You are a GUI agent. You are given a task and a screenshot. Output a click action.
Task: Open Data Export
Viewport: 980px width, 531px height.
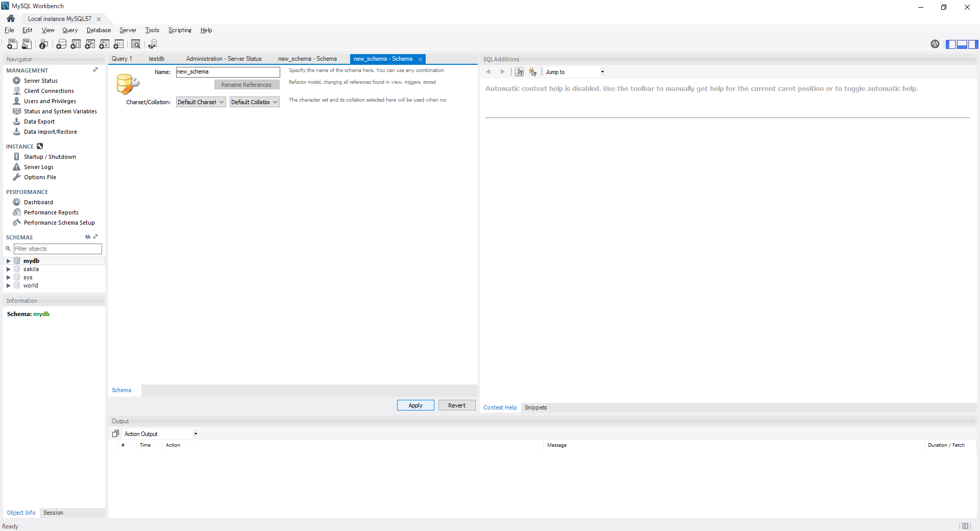39,122
